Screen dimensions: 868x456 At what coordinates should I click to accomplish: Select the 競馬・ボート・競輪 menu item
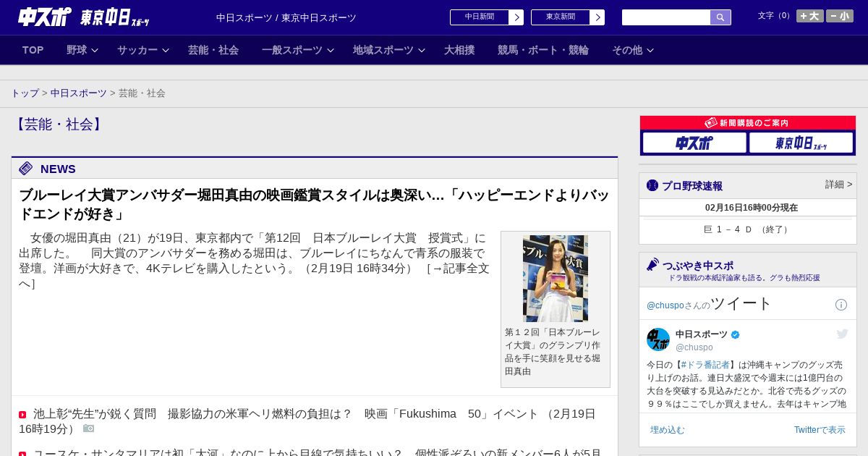(x=543, y=50)
